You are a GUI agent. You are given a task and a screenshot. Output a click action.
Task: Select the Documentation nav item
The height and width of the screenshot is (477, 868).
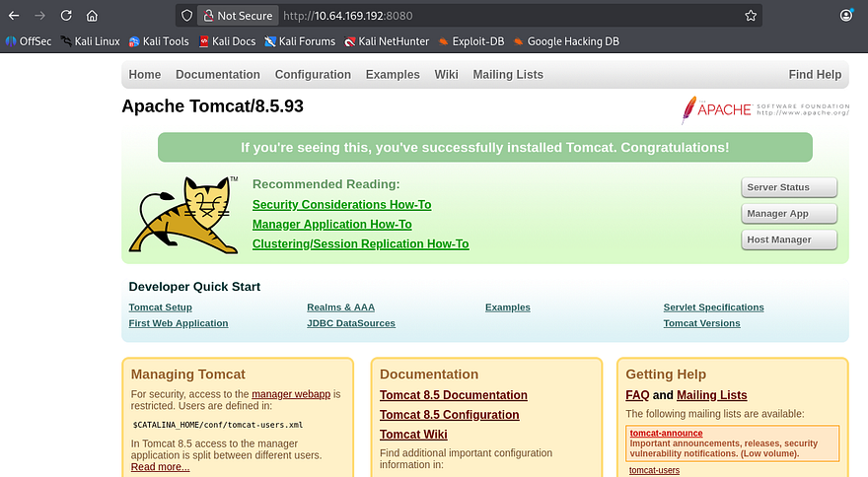(218, 75)
